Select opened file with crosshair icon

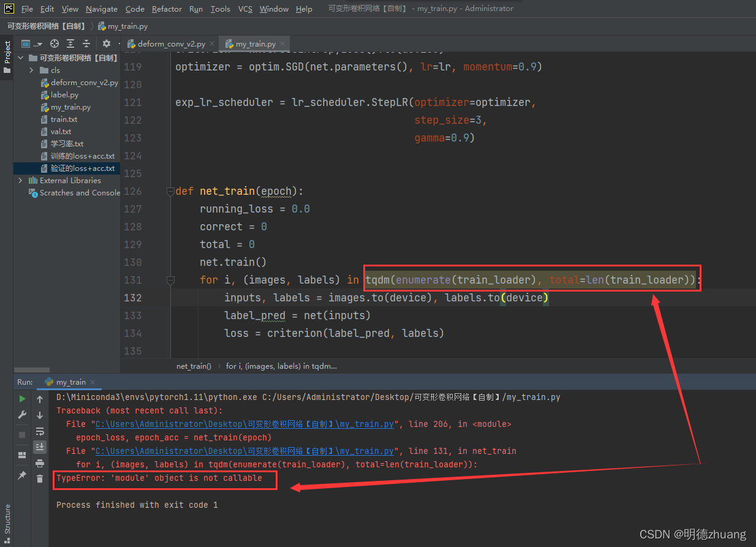point(55,43)
